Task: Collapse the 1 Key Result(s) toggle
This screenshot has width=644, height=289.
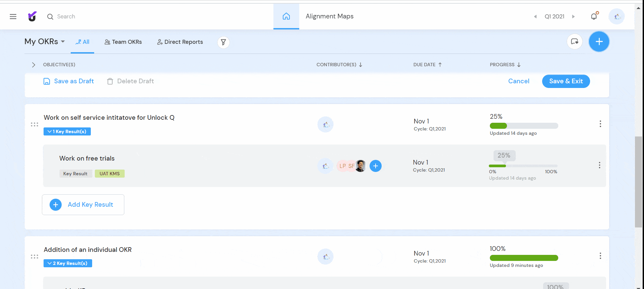Action: tap(67, 131)
